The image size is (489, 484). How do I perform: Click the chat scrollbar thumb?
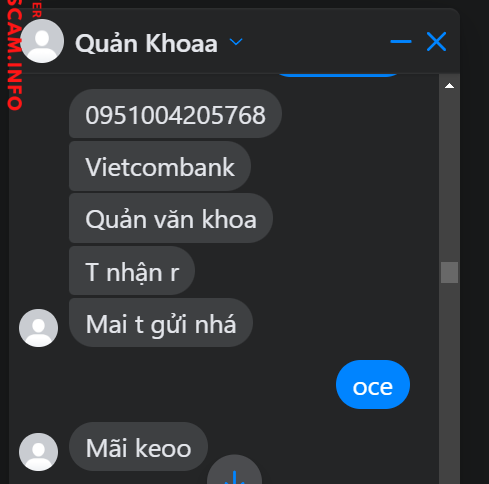point(449,272)
